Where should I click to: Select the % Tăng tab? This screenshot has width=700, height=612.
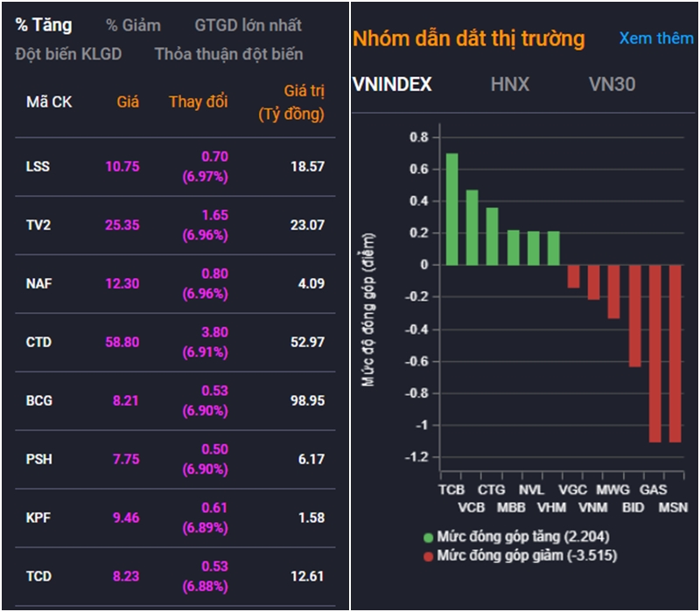click(44, 25)
